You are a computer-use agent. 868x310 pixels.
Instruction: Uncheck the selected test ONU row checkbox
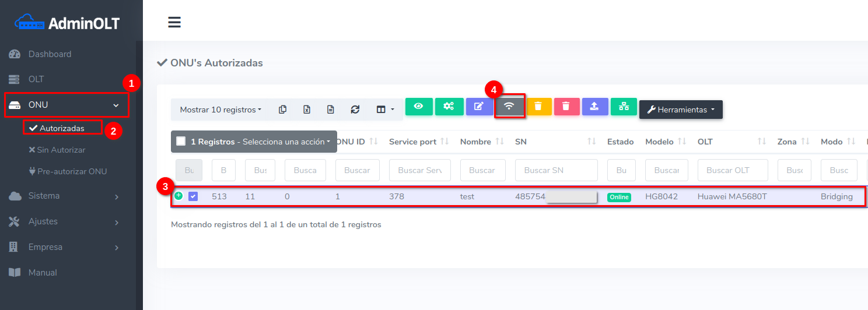[x=193, y=196]
